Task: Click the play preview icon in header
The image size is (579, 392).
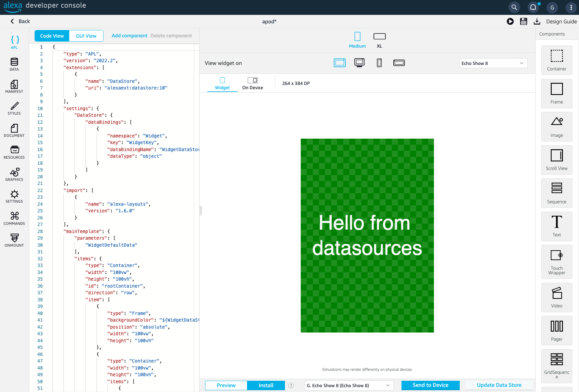Action: point(510,21)
